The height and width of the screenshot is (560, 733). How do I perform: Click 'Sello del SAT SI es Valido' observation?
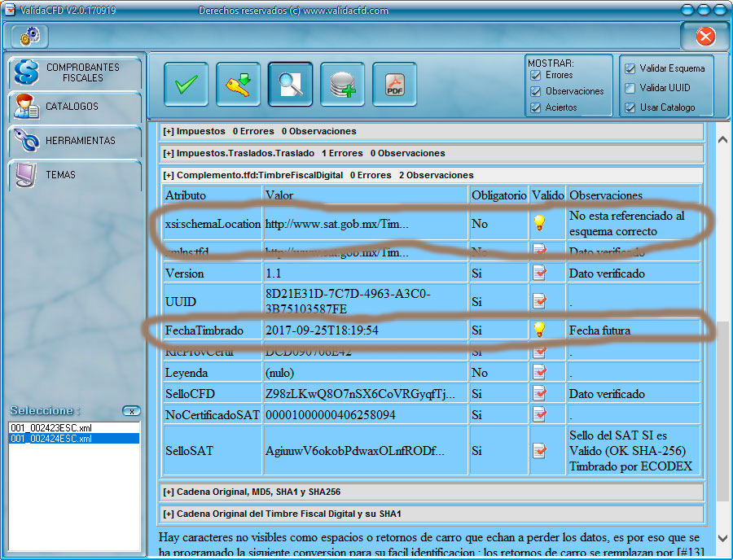point(630,451)
